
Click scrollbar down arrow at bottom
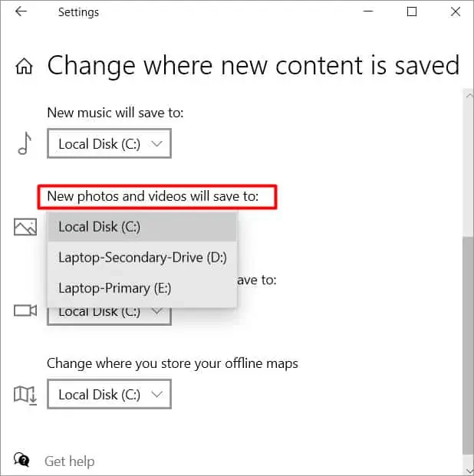tap(469, 471)
